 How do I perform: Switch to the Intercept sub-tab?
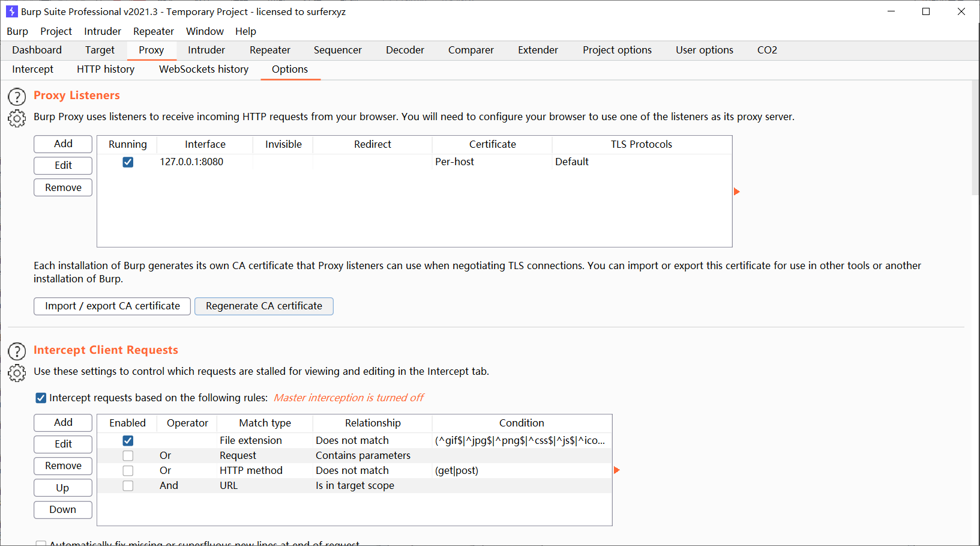32,69
